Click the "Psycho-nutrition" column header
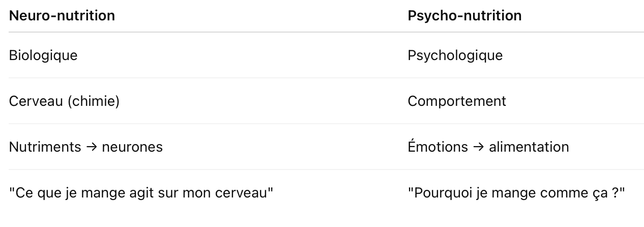 click(x=464, y=16)
